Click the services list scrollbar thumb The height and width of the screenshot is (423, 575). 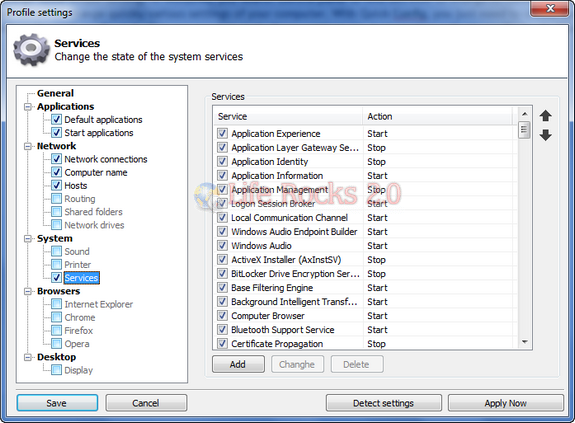(524, 129)
